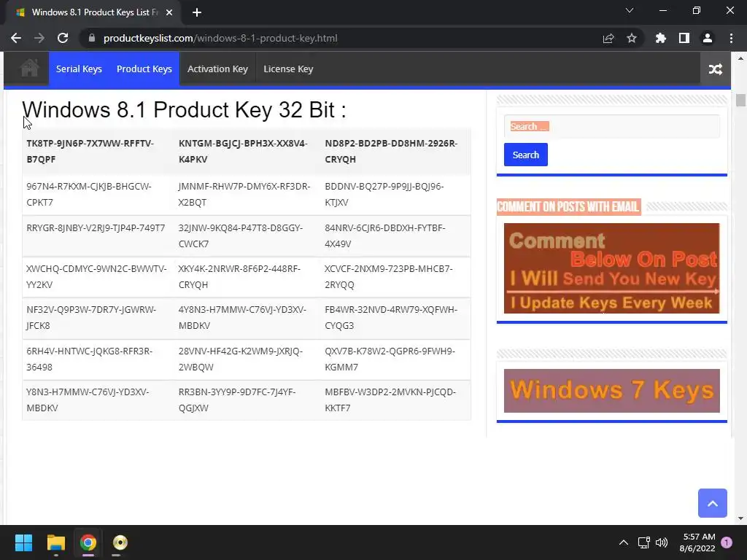747x560 pixels.
Task: Click key XCVCF-2NXM9-723PB-MHCB7-2RYQQ
Action: click(389, 276)
